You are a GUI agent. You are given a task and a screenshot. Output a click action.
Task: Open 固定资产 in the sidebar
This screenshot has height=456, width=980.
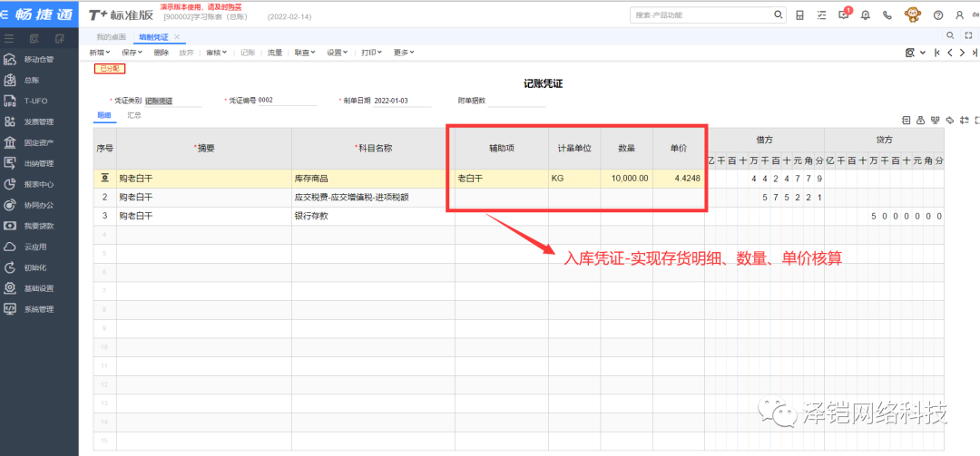[39, 142]
